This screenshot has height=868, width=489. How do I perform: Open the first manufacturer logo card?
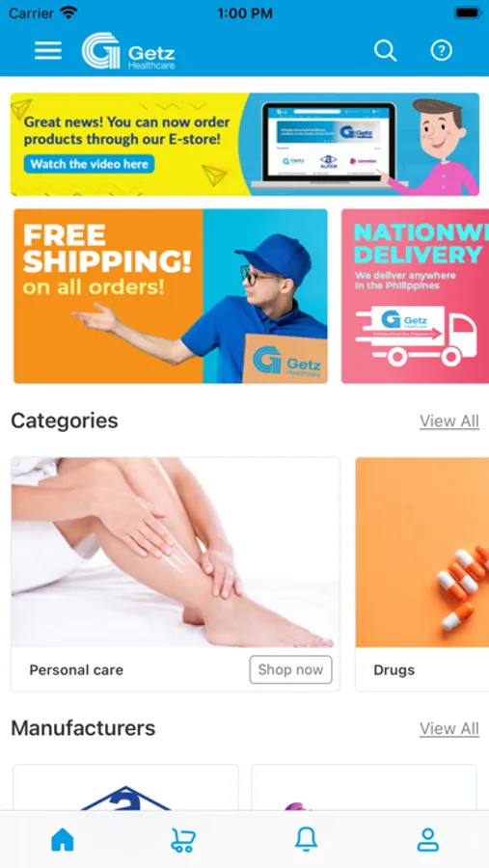pyautogui.click(x=125, y=788)
